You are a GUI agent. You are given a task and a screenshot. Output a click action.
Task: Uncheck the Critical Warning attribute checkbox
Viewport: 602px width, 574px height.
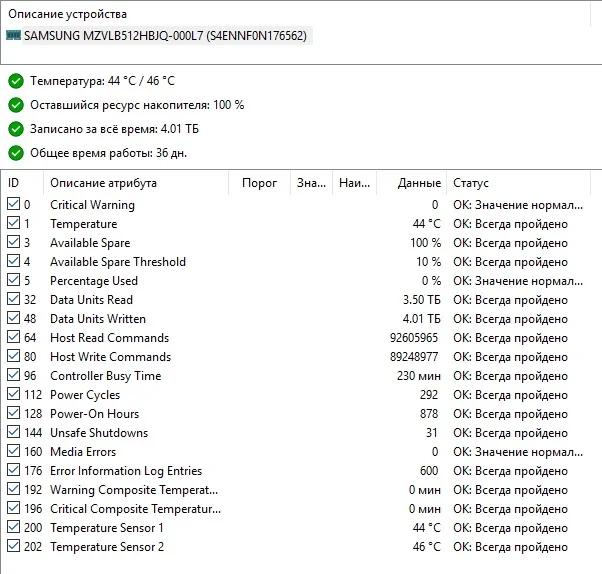click(13, 203)
